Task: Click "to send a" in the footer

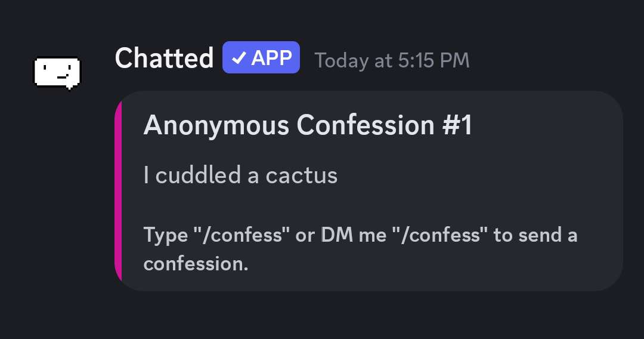Action: pyautogui.click(x=535, y=235)
